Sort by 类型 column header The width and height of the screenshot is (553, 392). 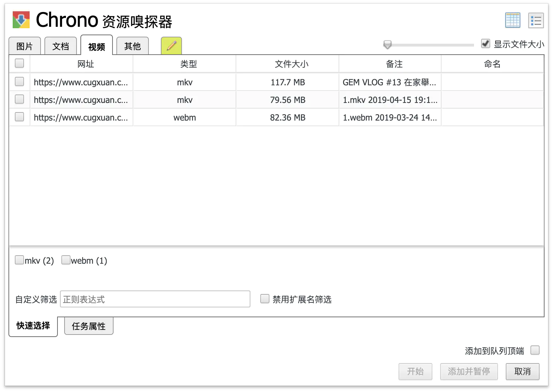tap(184, 64)
